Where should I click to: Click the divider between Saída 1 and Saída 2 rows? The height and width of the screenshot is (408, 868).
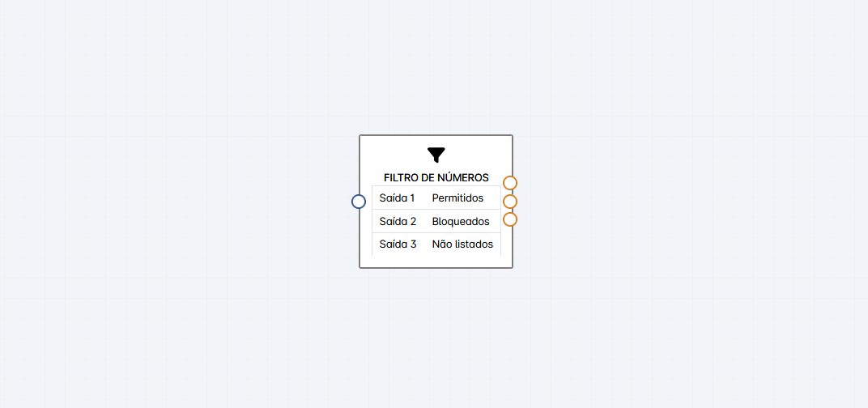[436, 209]
